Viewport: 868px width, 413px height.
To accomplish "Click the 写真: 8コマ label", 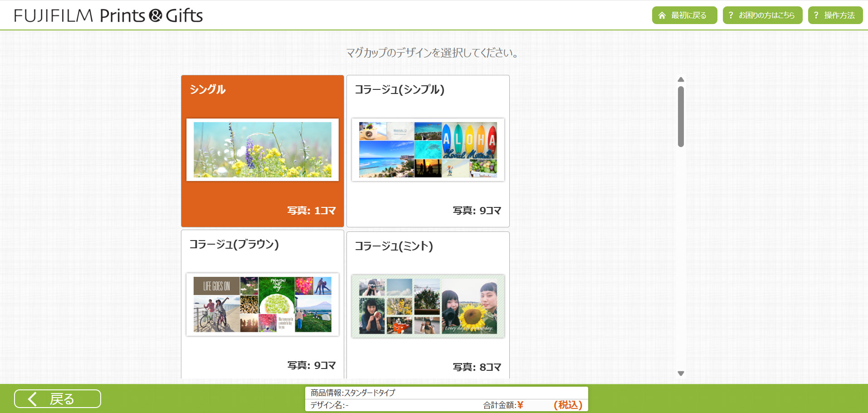I will (477, 367).
